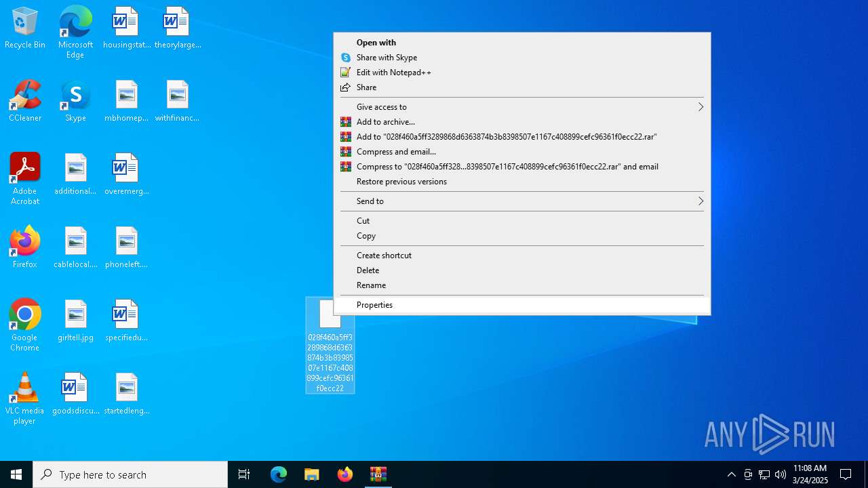868x488 pixels.
Task: Select the phoneleft image file icon
Action: pyautogui.click(x=126, y=248)
